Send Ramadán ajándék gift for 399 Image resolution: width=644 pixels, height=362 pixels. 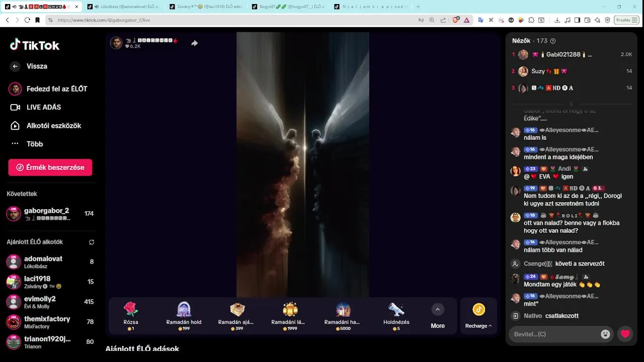[x=237, y=316]
